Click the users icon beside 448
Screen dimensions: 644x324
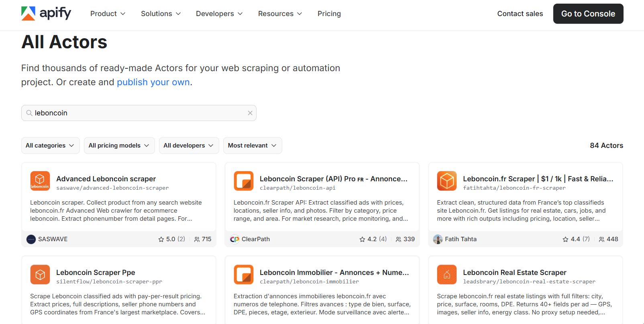click(601, 239)
